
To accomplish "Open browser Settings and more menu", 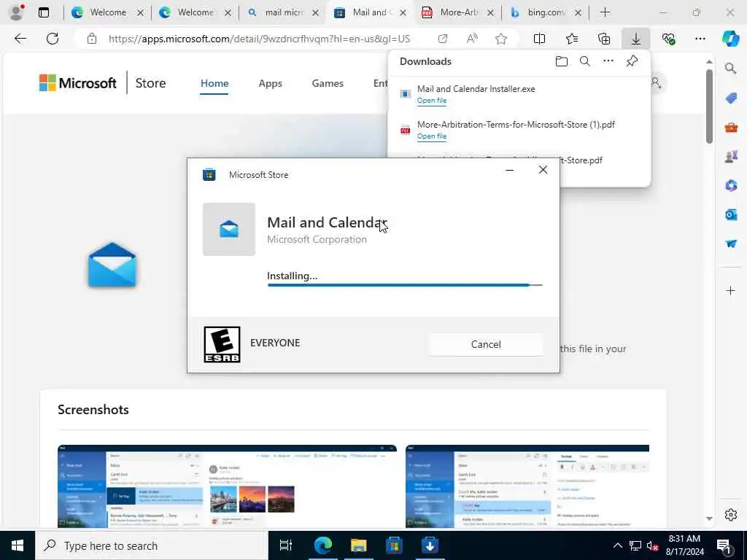I will (700, 39).
